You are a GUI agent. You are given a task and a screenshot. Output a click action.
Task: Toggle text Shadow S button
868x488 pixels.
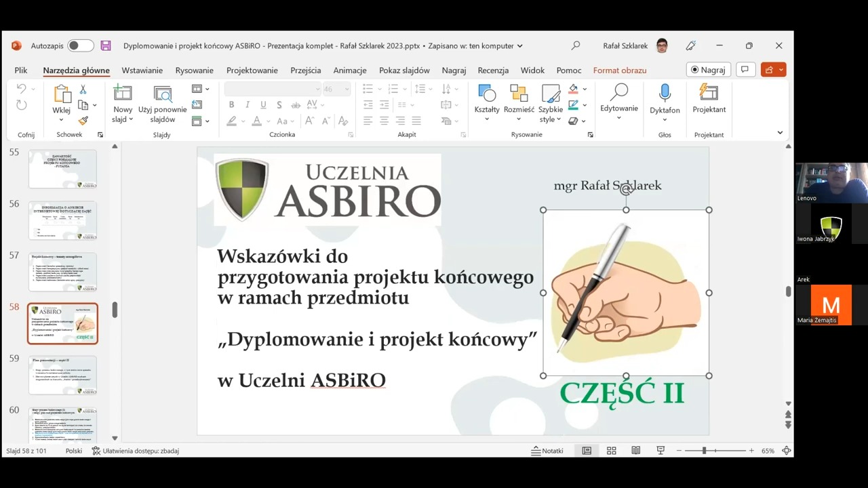[x=279, y=105]
